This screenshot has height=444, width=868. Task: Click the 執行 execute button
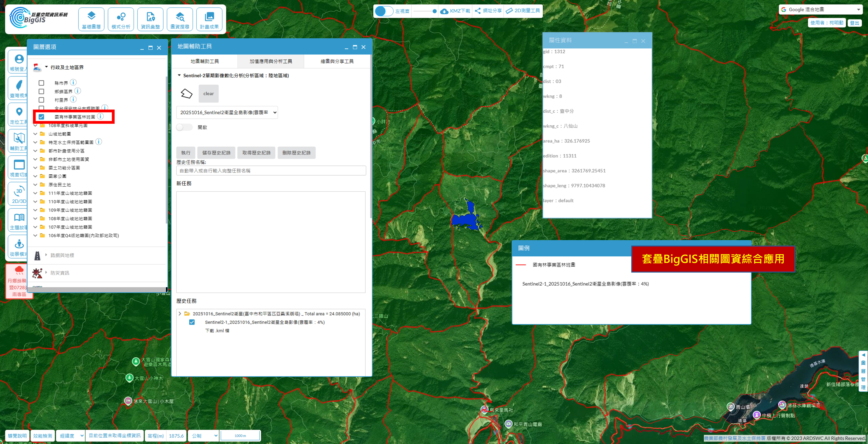[x=186, y=153]
